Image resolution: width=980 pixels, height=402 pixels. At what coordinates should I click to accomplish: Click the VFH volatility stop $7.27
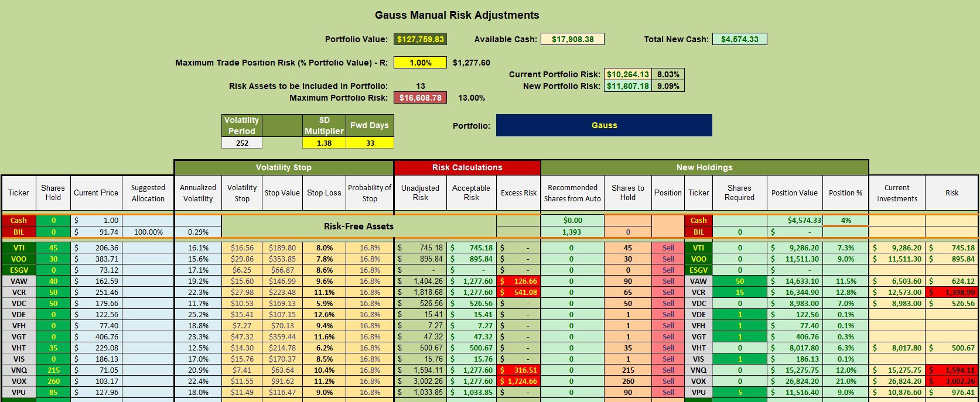pos(242,326)
